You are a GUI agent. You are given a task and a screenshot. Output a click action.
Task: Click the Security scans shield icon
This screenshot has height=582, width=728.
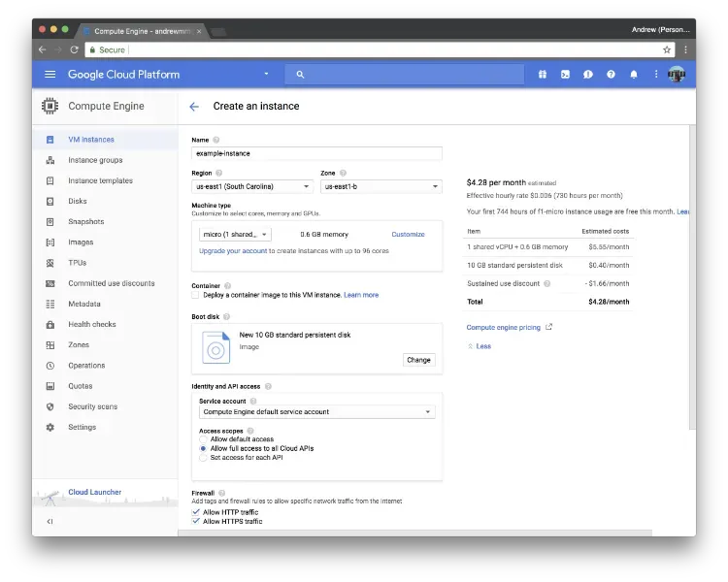pos(50,406)
